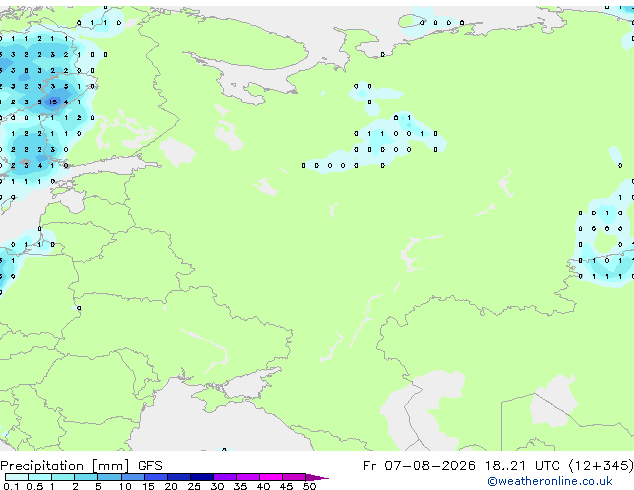The width and height of the screenshot is (634, 490).
Task: Click the 2–5 mm legend color swatch
Action: pyautogui.click(x=86, y=477)
